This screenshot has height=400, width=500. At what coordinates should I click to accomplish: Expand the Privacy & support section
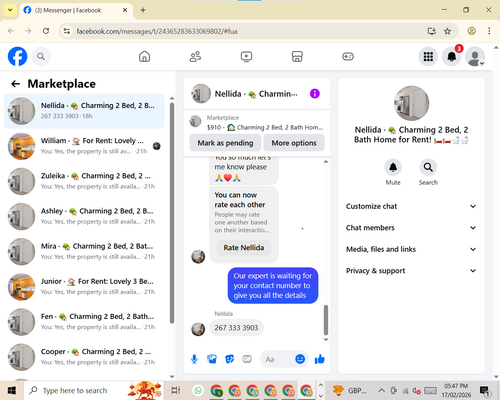click(411, 271)
